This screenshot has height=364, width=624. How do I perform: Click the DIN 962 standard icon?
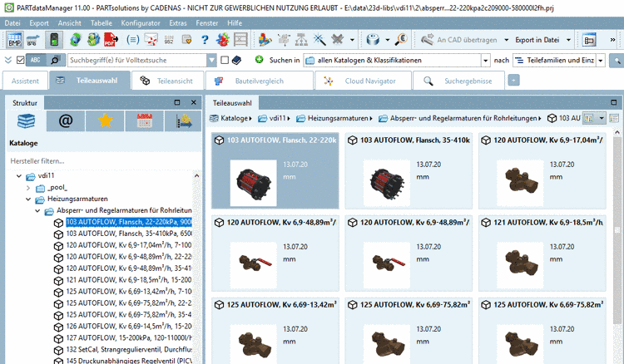point(169,40)
